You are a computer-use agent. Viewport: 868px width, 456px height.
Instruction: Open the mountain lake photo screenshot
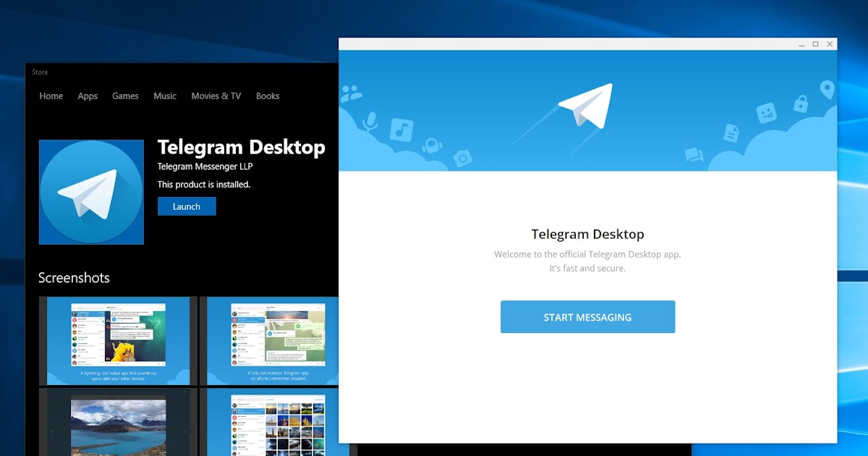click(x=118, y=422)
